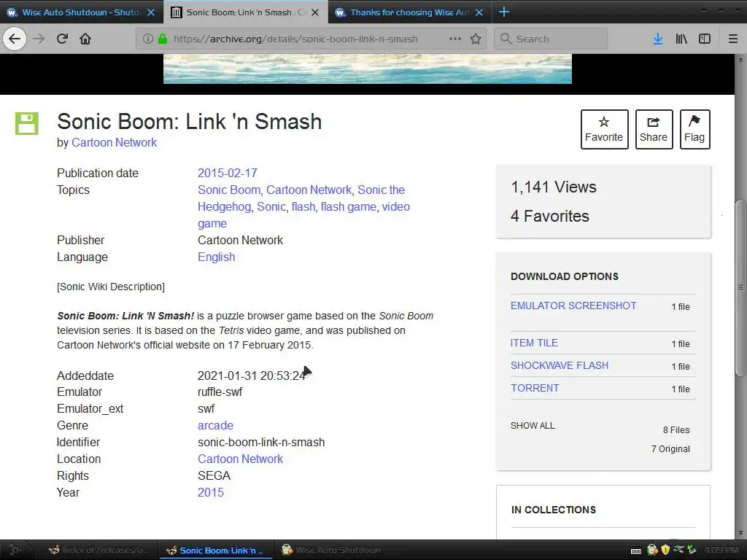The image size is (747, 560).
Task: Switch to Thanks for choosing Wise tab
Action: (x=410, y=12)
